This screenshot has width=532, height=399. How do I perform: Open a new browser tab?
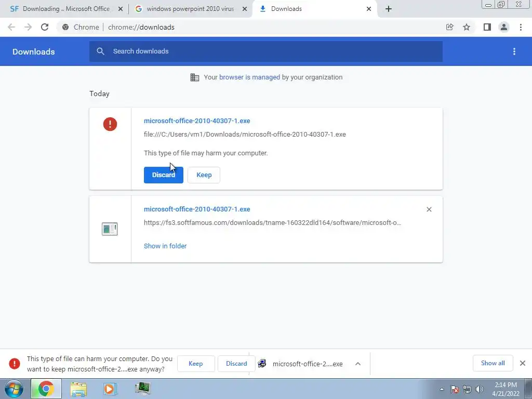coord(389,9)
